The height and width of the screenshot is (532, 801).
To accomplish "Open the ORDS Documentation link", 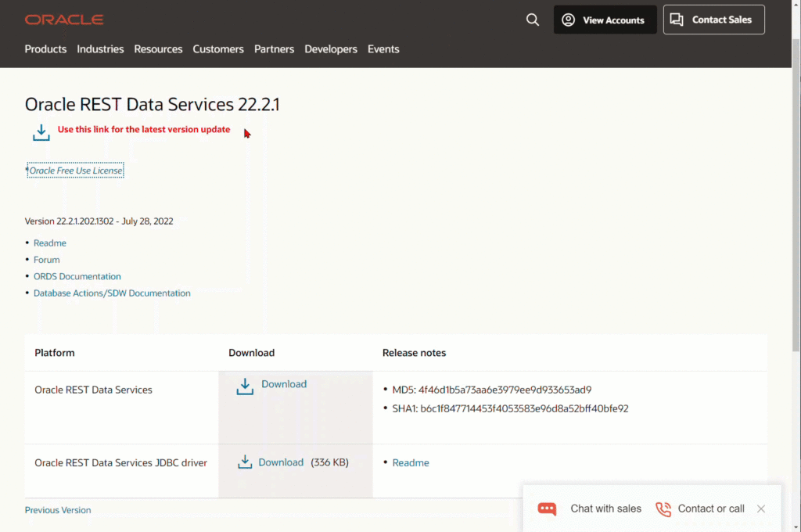I will click(77, 276).
